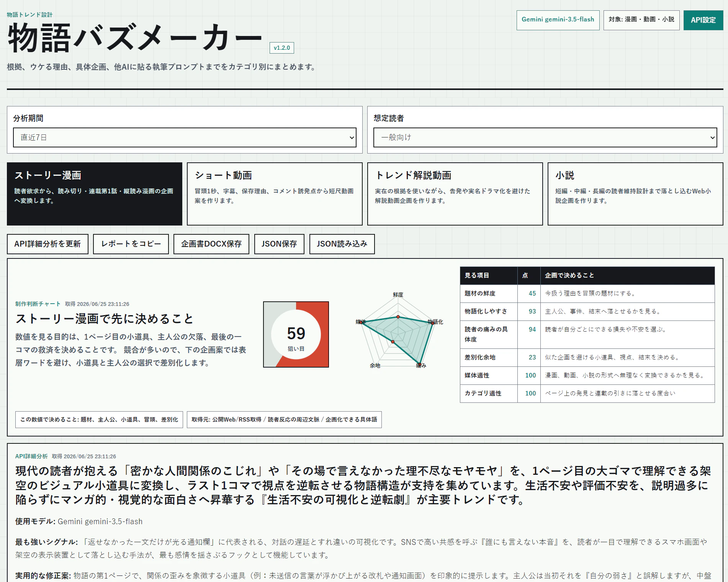Click the 実用的な修正案 label
The image size is (728, 582).
(x=43, y=575)
